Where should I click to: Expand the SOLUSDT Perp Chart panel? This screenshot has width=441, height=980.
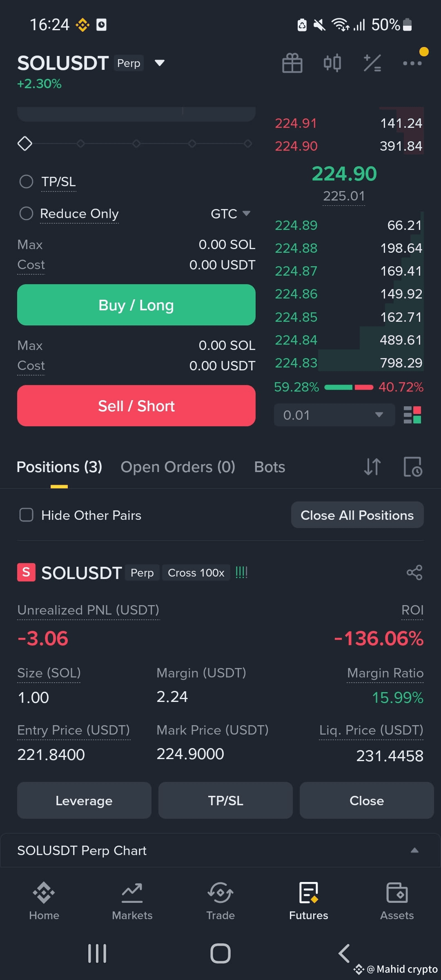220,850
